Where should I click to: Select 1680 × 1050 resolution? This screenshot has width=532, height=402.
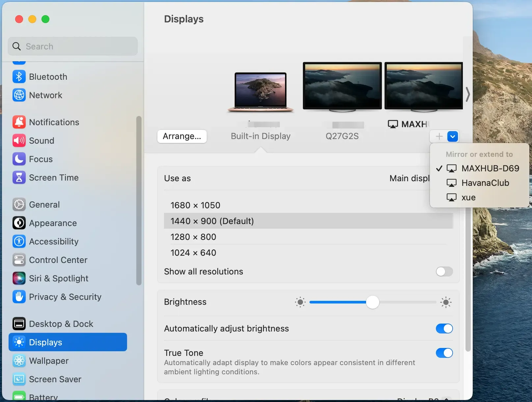pyautogui.click(x=308, y=205)
